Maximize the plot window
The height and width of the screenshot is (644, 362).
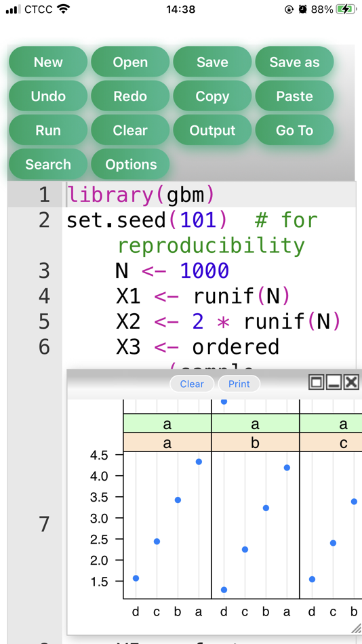(316, 382)
